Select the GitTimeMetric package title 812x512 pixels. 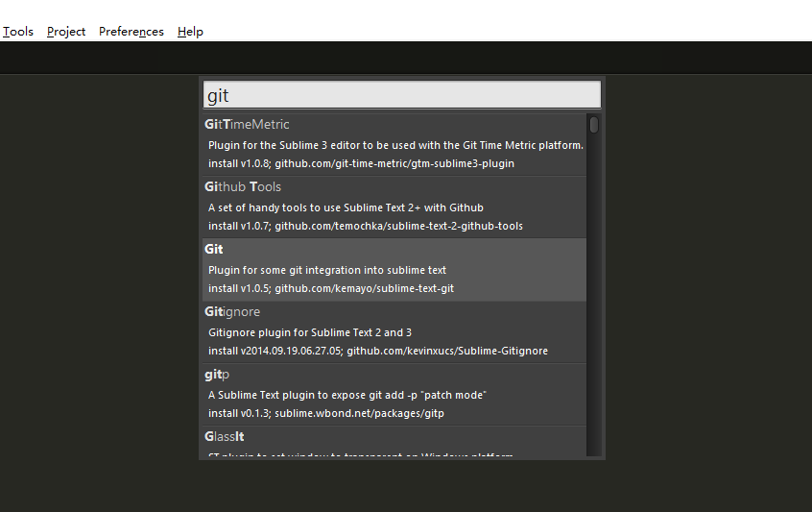pyautogui.click(x=247, y=124)
